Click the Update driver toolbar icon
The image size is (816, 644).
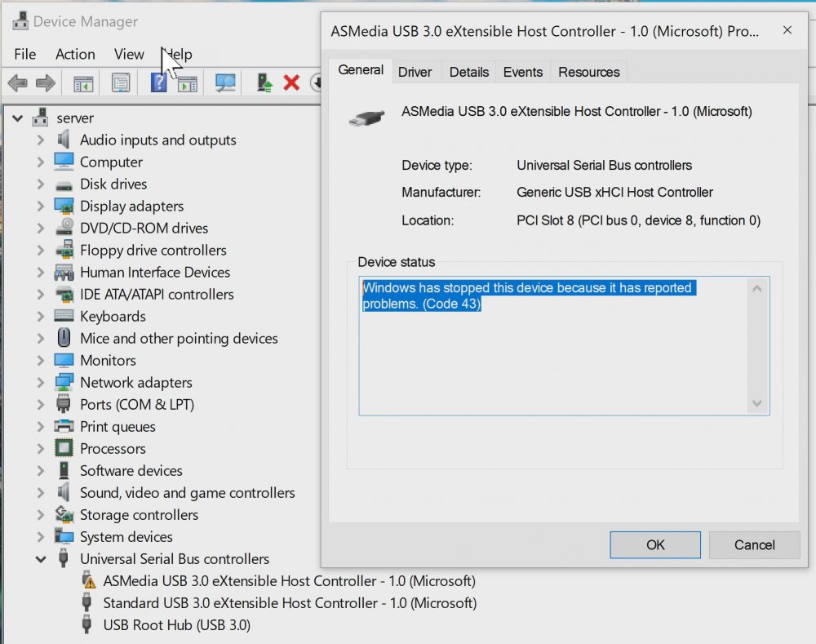264,82
